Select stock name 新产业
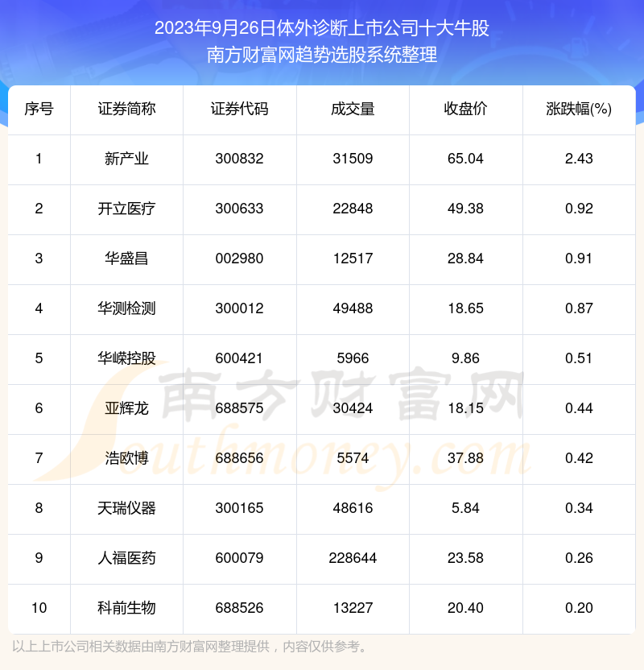This screenshot has height=670, width=644. pos(126,159)
